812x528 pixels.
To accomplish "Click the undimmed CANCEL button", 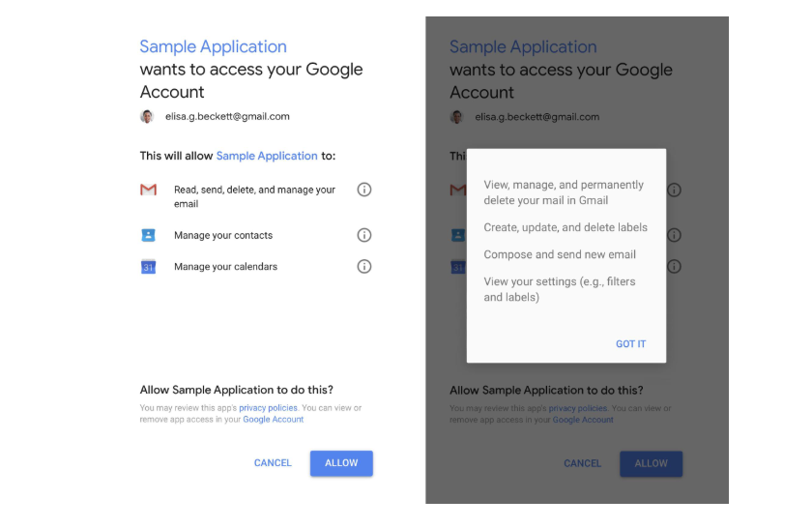I will pyautogui.click(x=273, y=463).
